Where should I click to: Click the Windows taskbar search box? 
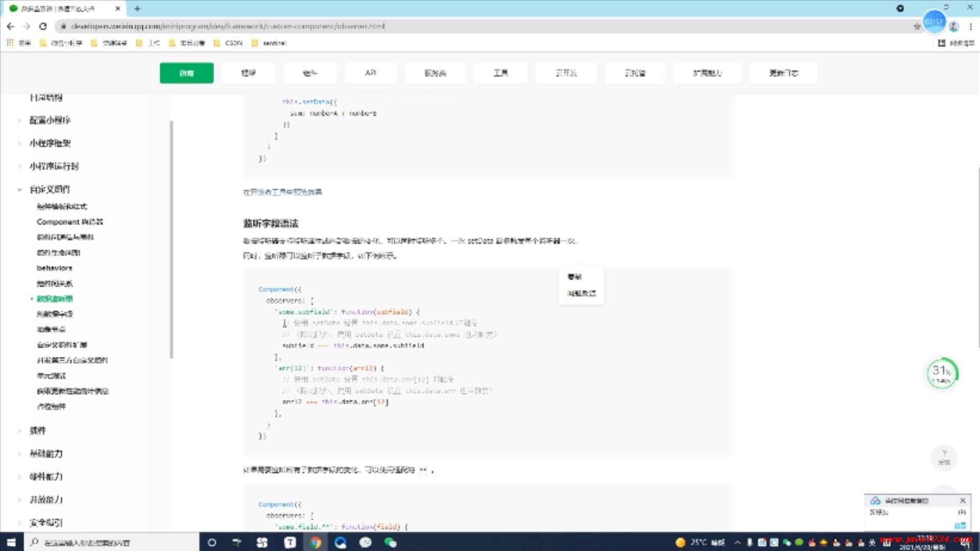pos(111,542)
